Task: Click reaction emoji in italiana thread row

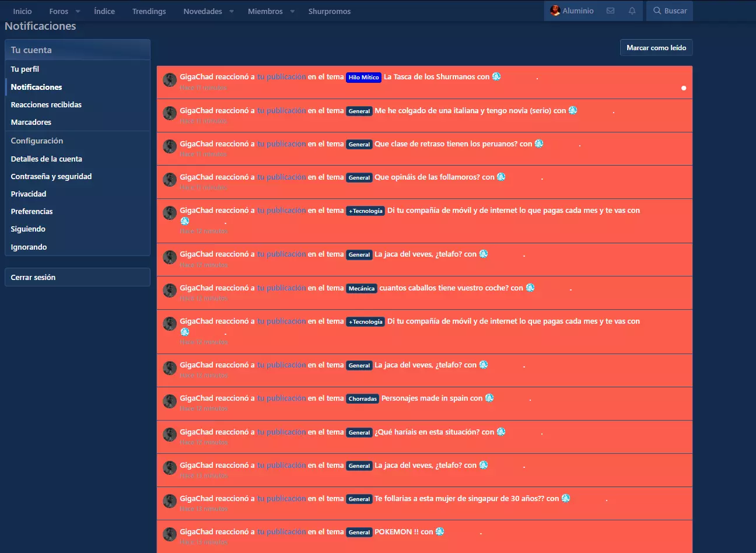Action: click(x=573, y=110)
